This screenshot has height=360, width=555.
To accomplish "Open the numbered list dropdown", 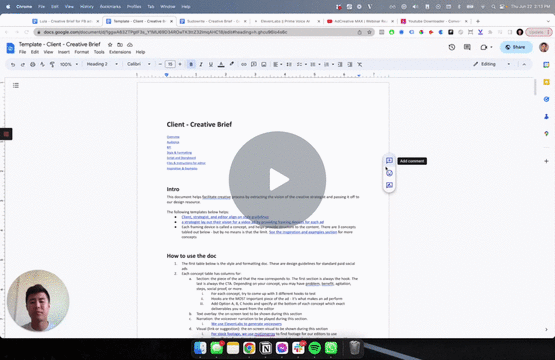I will pyautogui.click(x=328, y=64).
